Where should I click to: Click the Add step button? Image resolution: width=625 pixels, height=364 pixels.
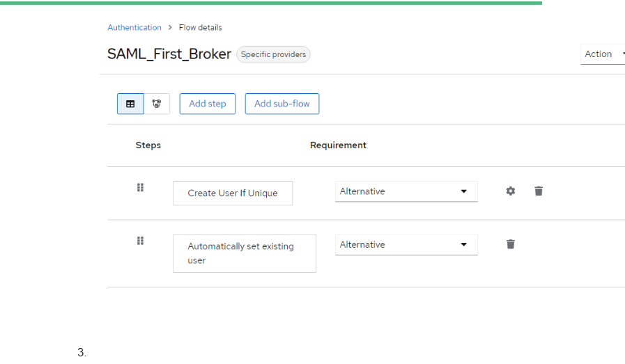(207, 104)
